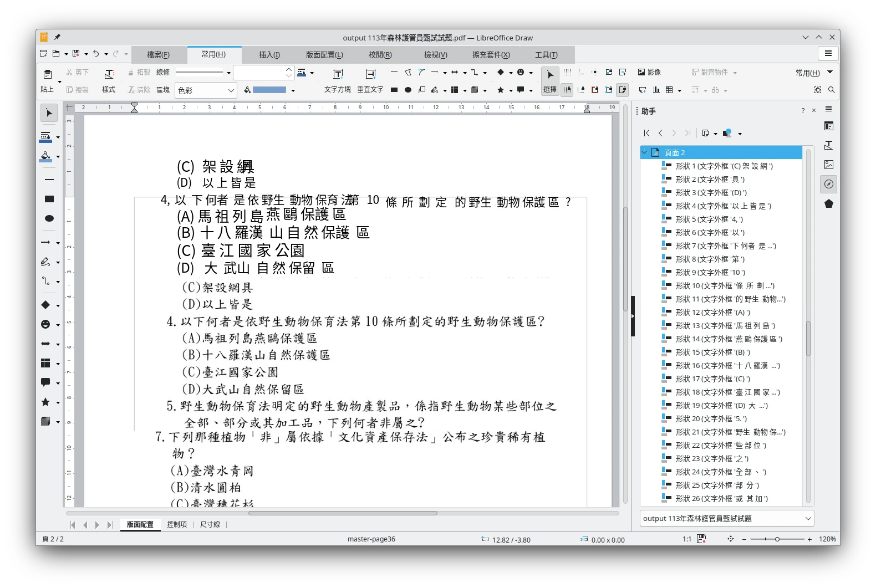Image resolution: width=876 pixels, height=588 pixels.
Task: Click the Paste (貼上) clipboard icon
Action: tap(48, 74)
